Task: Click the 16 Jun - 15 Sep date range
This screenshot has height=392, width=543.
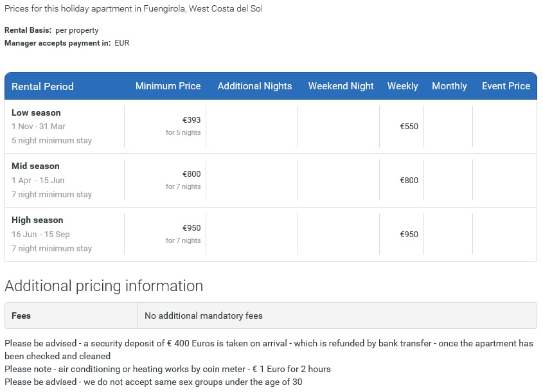Action: click(40, 235)
